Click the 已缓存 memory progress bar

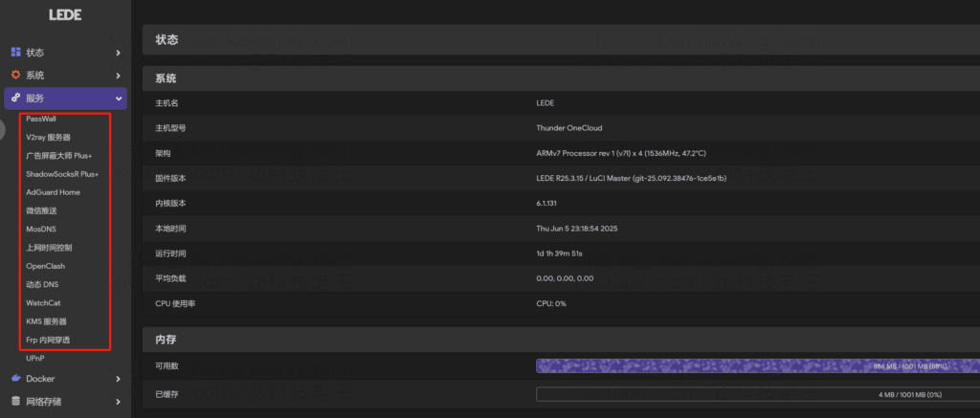758,394
